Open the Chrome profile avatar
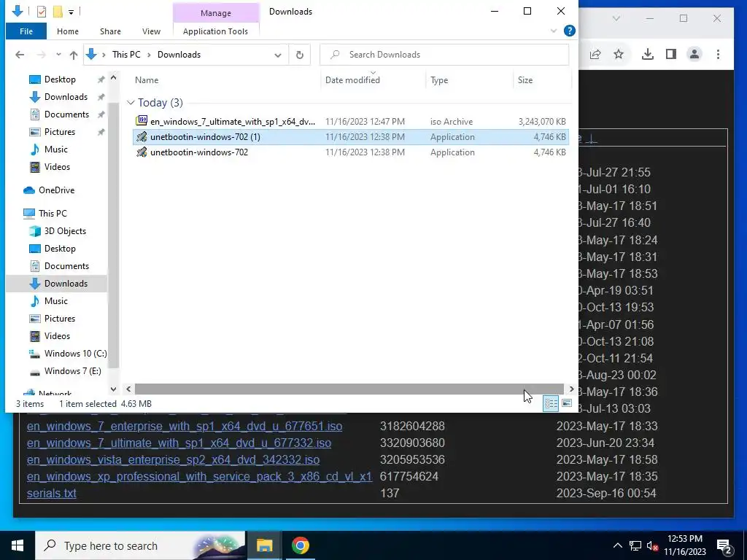The width and height of the screenshot is (747, 560). [x=694, y=54]
